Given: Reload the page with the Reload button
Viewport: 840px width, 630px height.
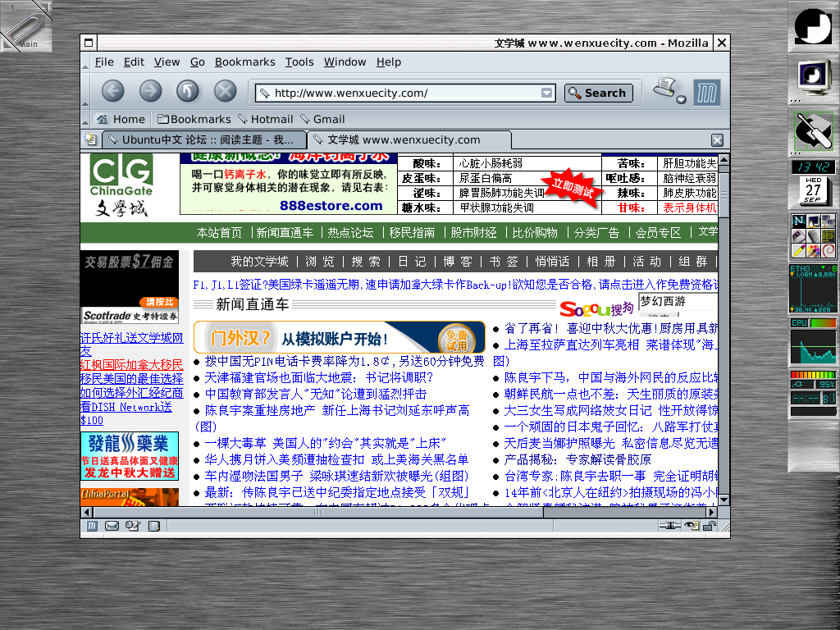Looking at the screenshot, I should coord(188,91).
